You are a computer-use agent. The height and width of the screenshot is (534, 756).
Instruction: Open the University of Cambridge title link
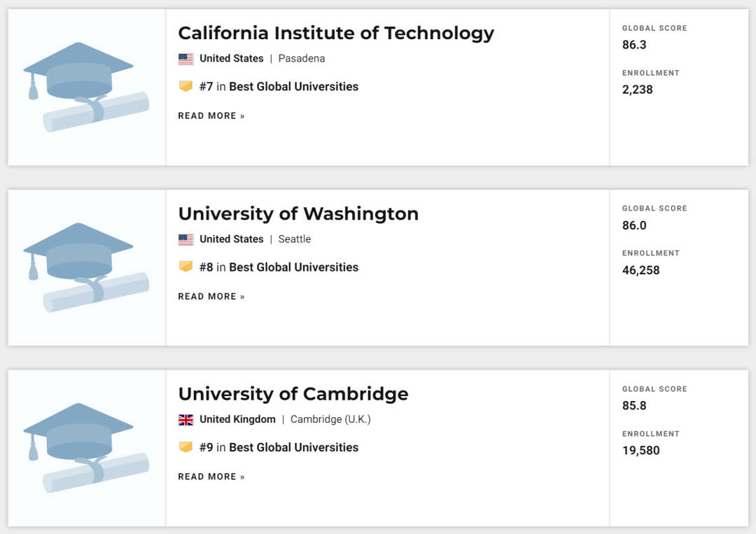pyautogui.click(x=293, y=394)
